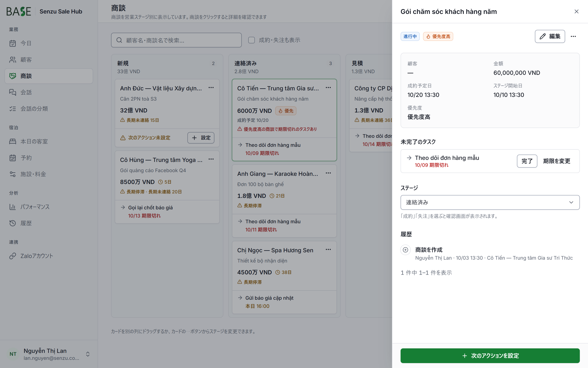Open more options on Anh Giang card
Image resolution: width=588 pixels, height=368 pixels.
(x=328, y=173)
